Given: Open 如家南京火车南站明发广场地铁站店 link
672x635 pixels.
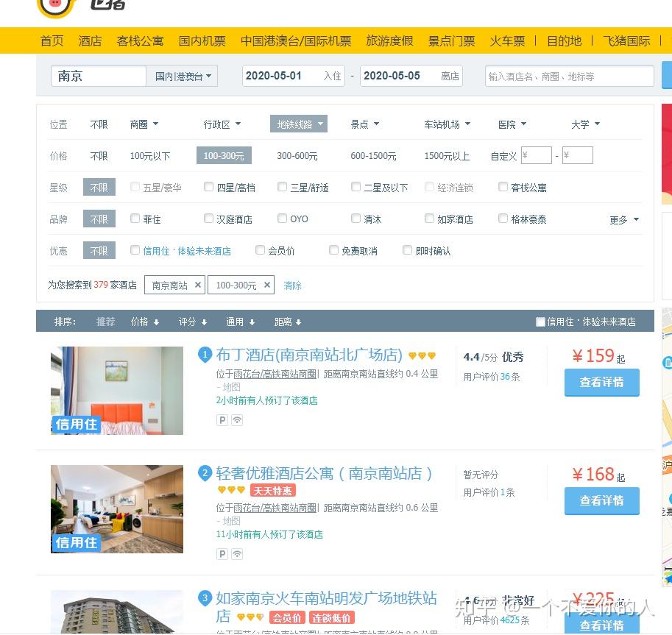Looking at the screenshot, I should coord(326,606).
